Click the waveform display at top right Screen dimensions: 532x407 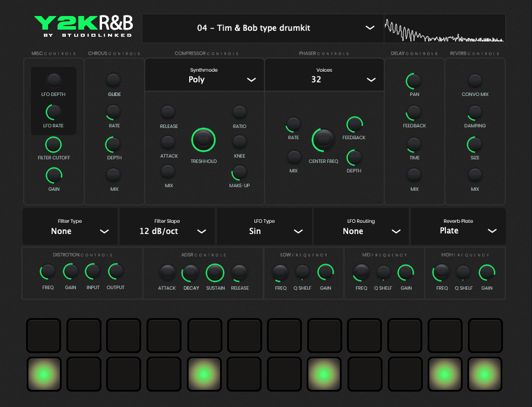444,29
